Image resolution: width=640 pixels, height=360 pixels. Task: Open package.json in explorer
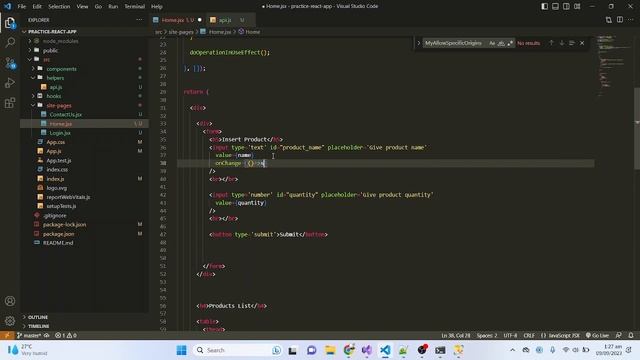(x=58, y=234)
